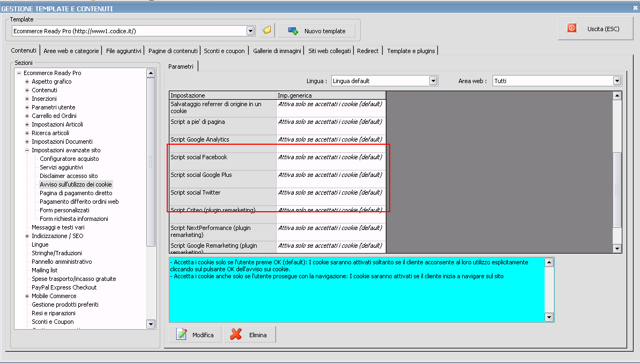Click the Nuovo template button
The height and width of the screenshot is (364, 640).
317,31
